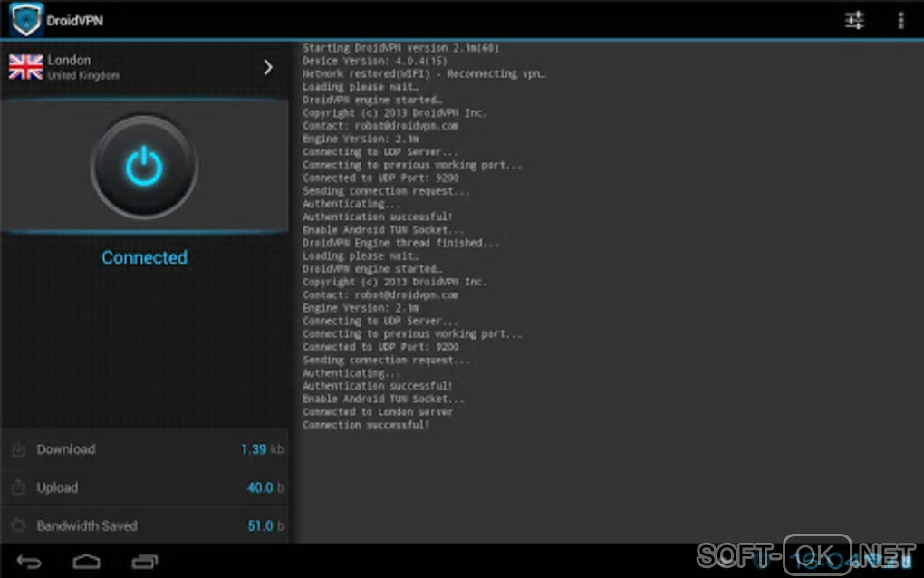Image resolution: width=924 pixels, height=578 pixels.
Task: Click the Upload icon
Action: point(19,487)
